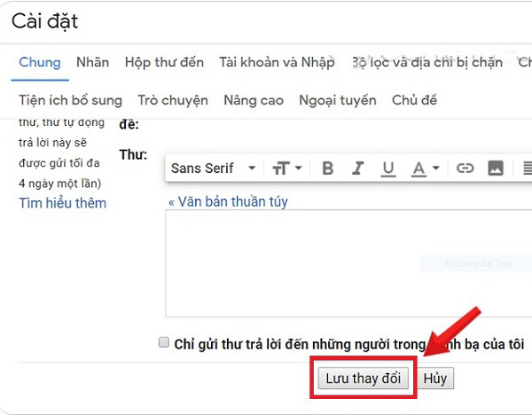532x415 pixels.
Task: Select the Thư: field label
Action: [x=133, y=154]
